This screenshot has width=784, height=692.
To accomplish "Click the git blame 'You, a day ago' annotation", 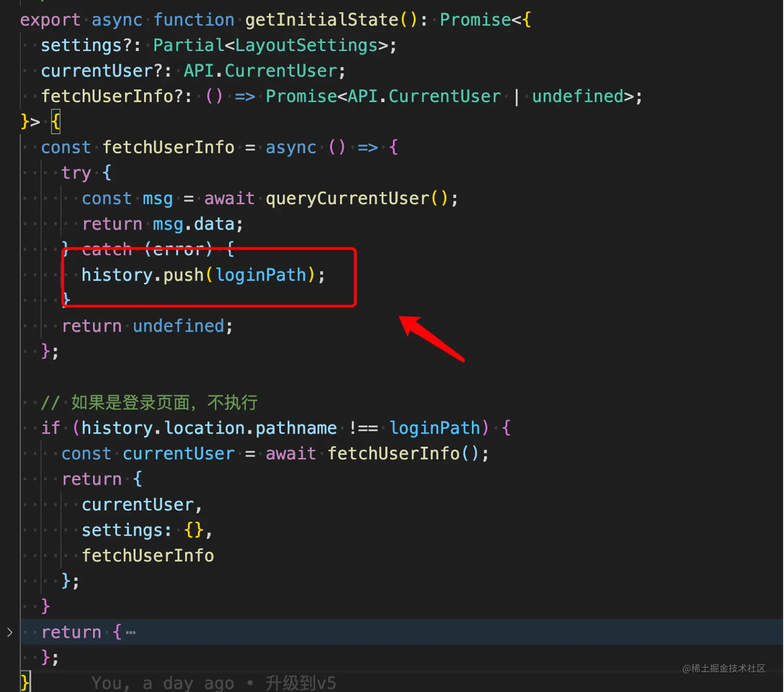I will coord(162,683).
